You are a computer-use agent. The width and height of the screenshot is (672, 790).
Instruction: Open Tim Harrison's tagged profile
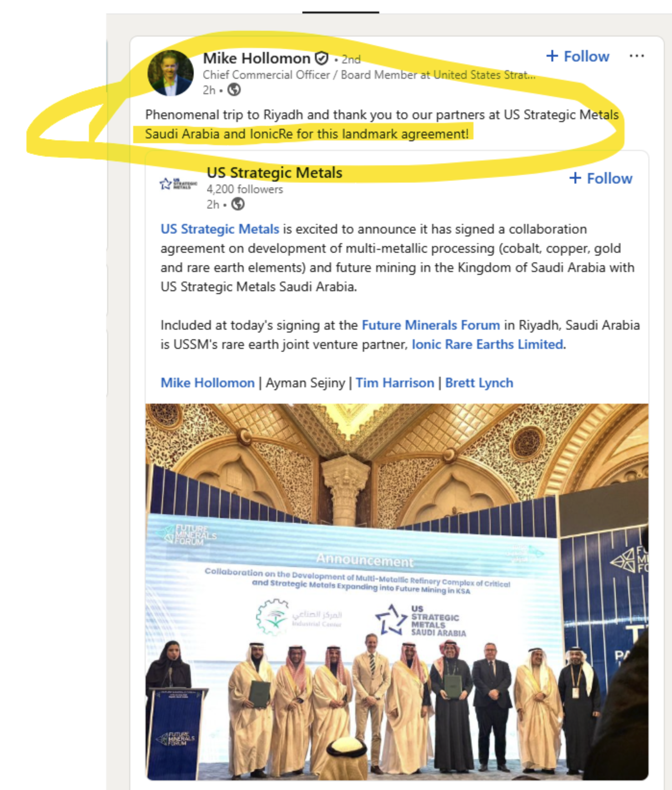point(395,383)
